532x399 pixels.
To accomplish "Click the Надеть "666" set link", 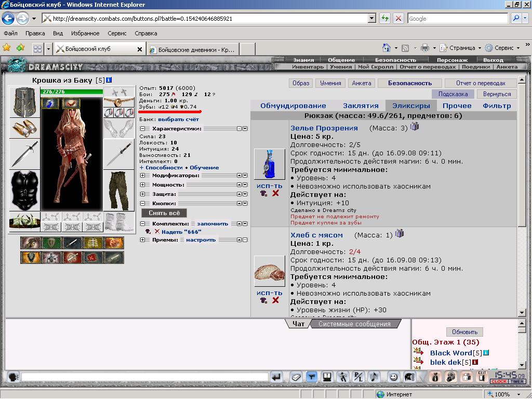I will 181,232.
